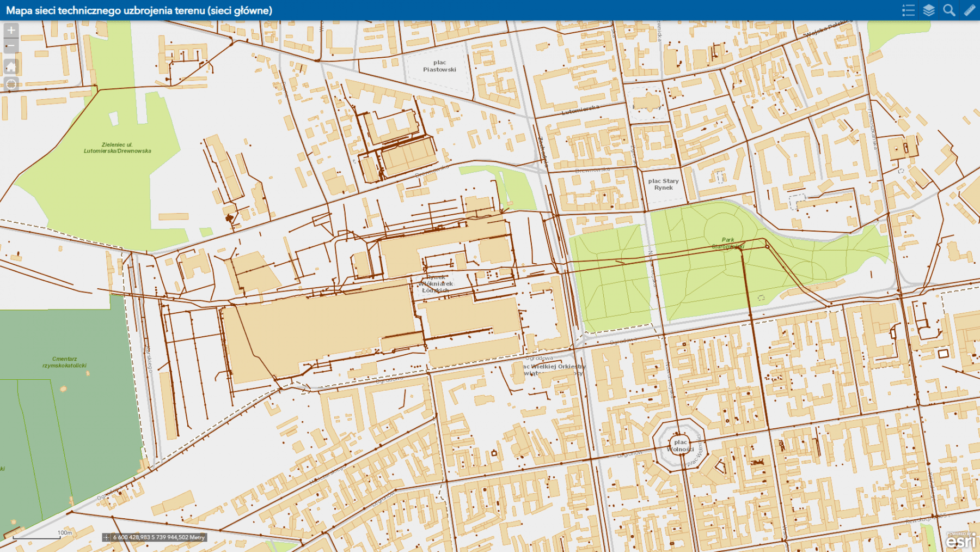
Task: Click the Esri logo
Action: pos(961,541)
